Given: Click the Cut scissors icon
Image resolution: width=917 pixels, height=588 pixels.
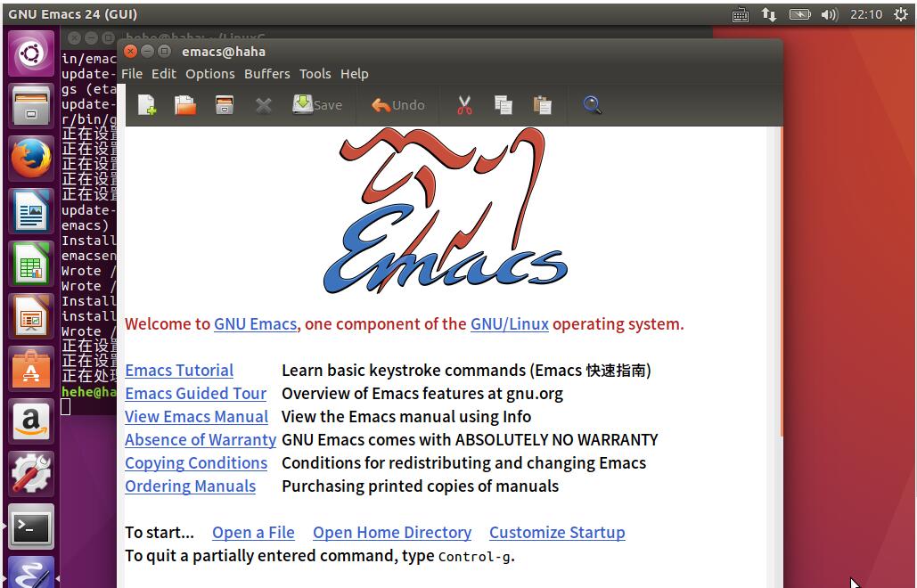Looking at the screenshot, I should (x=464, y=105).
